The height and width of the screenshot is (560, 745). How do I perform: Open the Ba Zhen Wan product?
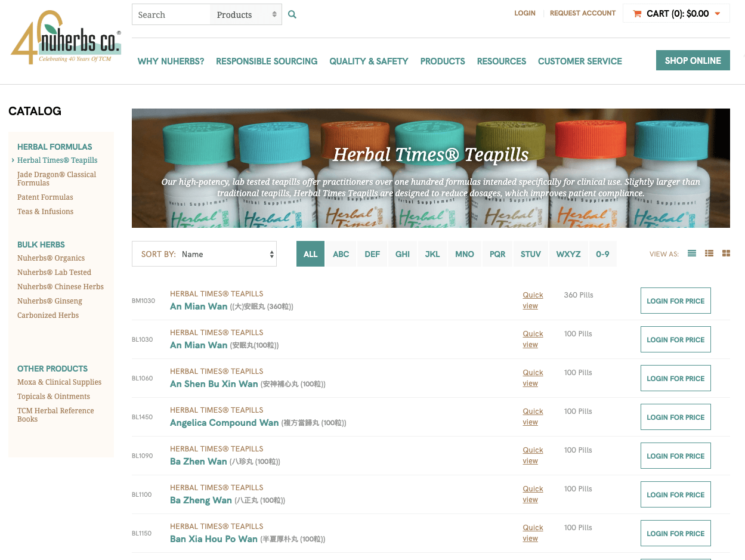click(x=199, y=462)
